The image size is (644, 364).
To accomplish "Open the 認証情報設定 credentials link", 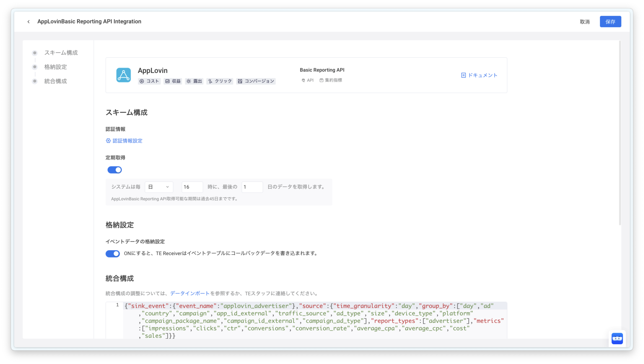I will click(127, 141).
